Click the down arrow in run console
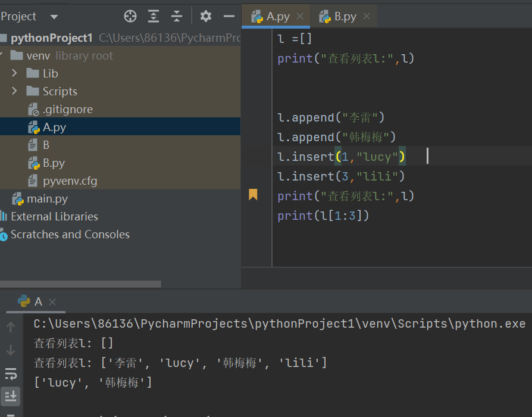 click(11, 350)
